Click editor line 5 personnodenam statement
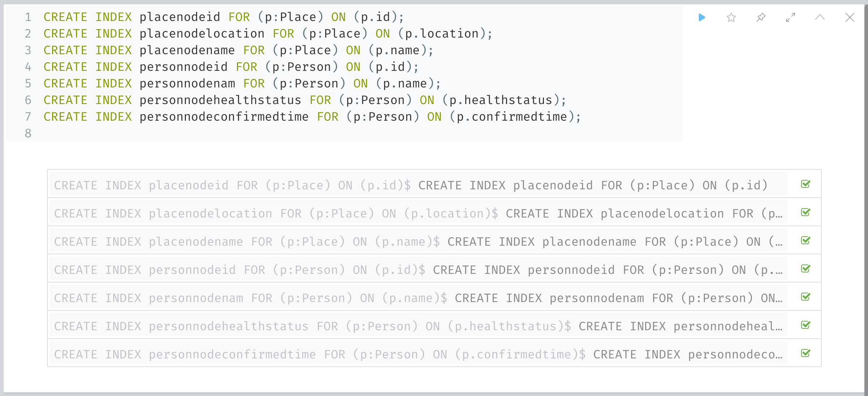 pos(242,83)
